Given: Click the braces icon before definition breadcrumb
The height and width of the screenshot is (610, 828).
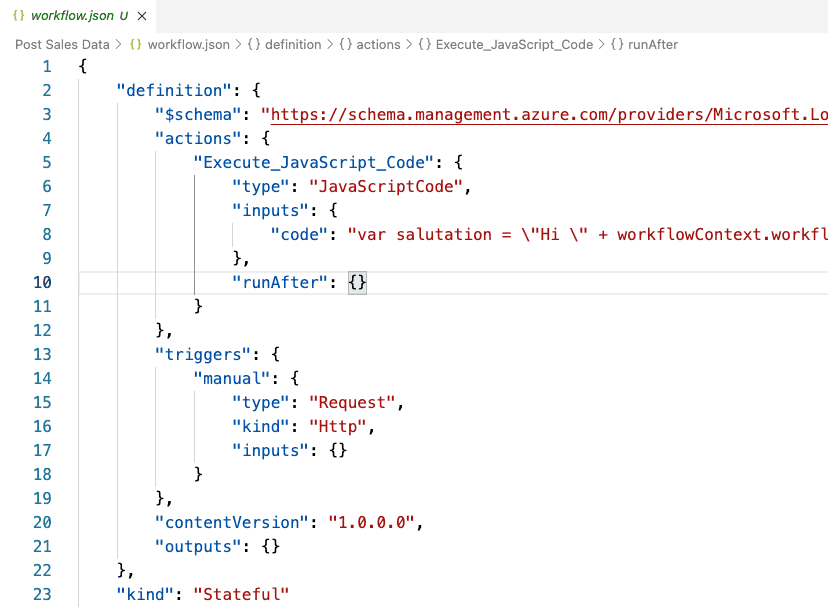Looking at the screenshot, I should [254, 45].
